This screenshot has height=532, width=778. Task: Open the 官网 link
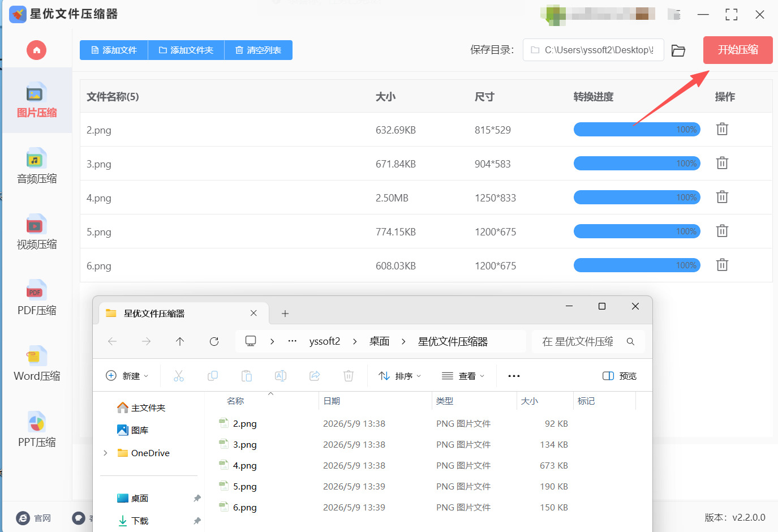click(34, 518)
